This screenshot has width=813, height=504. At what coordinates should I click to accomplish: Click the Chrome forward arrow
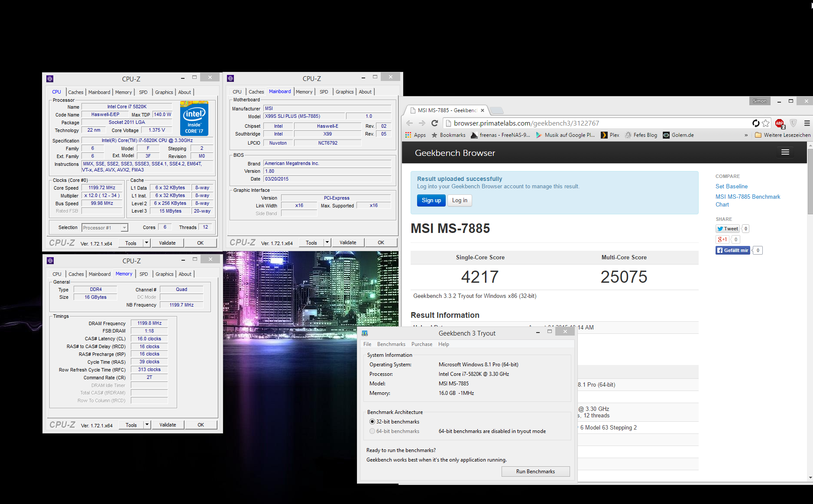point(422,123)
